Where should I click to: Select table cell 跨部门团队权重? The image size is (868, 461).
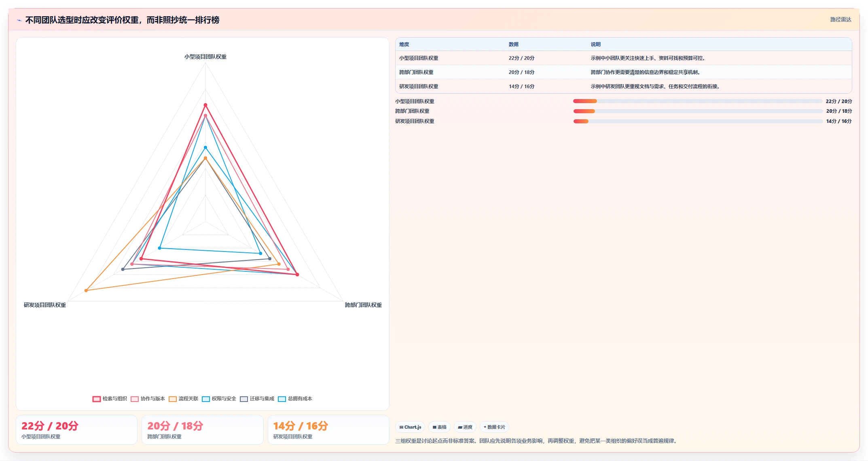(416, 72)
